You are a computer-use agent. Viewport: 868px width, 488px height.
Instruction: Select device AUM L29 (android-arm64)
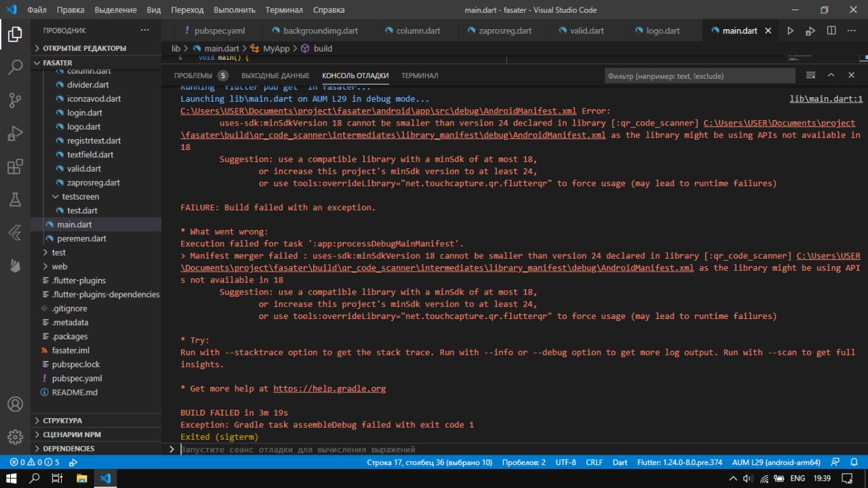click(776, 462)
